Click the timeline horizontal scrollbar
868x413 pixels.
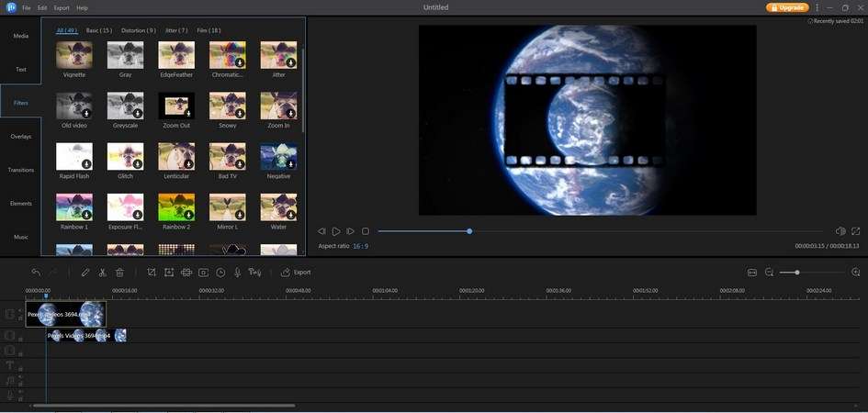[x=164, y=406]
